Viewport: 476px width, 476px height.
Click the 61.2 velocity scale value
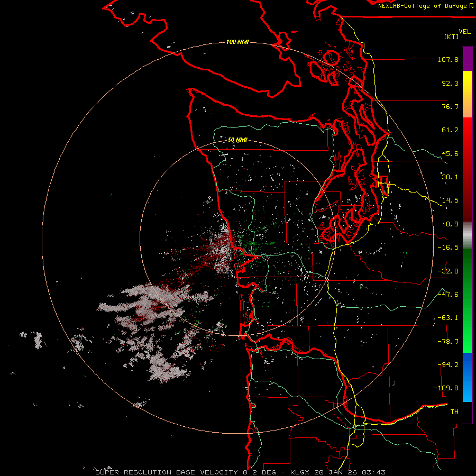(450, 130)
